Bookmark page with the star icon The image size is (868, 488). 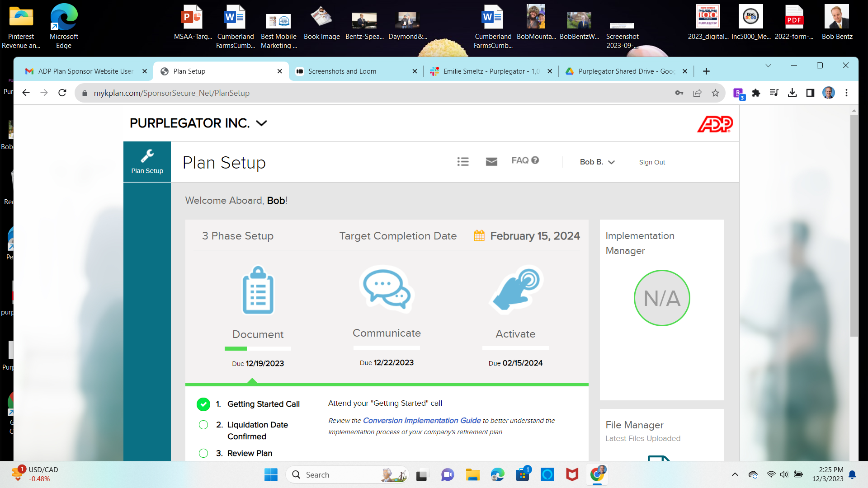tap(715, 93)
